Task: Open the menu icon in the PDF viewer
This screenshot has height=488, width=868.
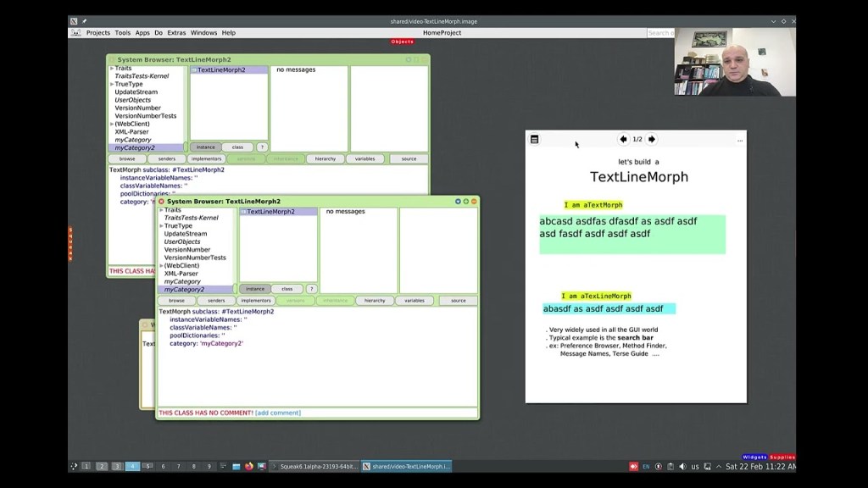Action: tap(533, 138)
